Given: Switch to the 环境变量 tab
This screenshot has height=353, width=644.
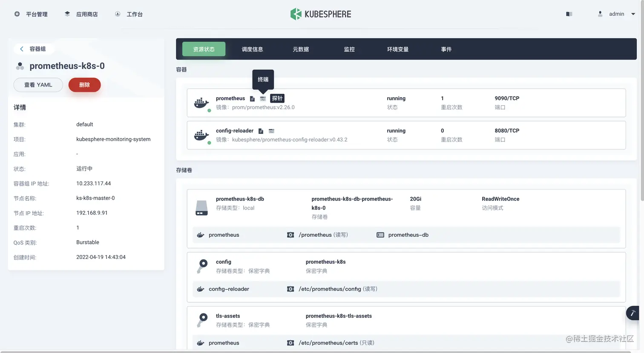Looking at the screenshot, I should (398, 49).
